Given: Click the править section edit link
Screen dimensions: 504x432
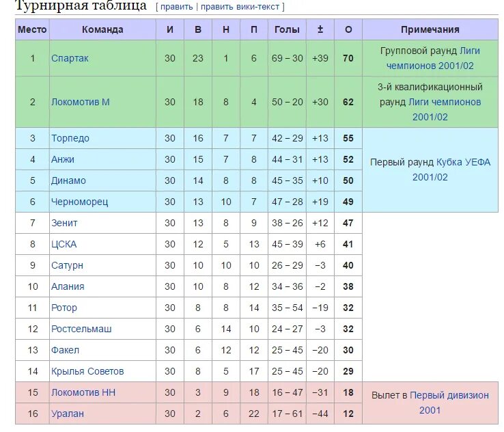Looking at the screenshot, I should [176, 7].
